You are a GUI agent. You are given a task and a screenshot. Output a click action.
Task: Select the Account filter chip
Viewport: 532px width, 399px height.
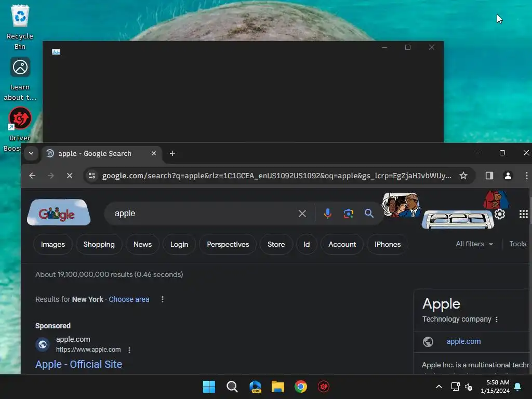[x=342, y=244]
